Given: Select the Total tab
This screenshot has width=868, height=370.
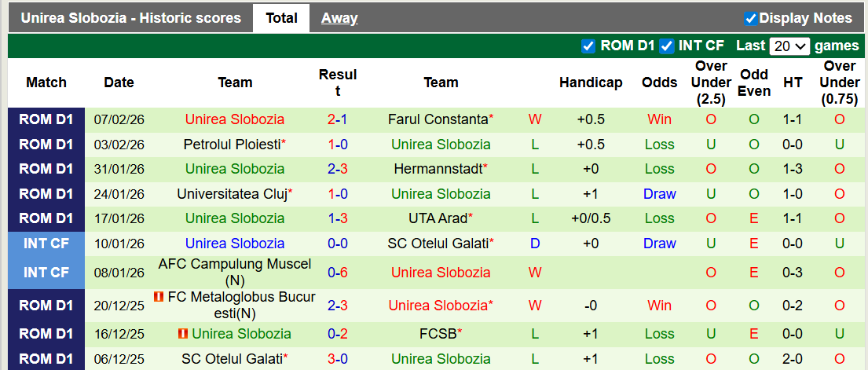Looking at the screenshot, I should click(281, 18).
